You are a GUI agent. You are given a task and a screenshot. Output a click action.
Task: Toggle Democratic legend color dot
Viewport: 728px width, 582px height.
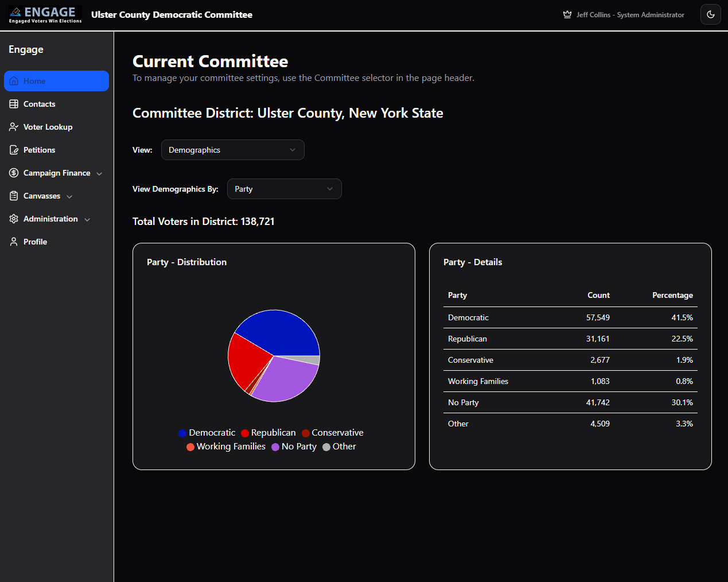[182, 433]
